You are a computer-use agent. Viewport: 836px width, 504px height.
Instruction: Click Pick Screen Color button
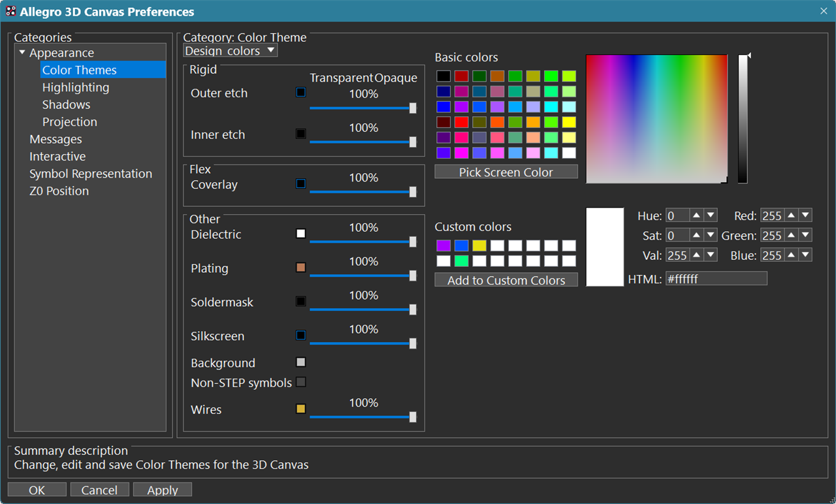click(506, 172)
